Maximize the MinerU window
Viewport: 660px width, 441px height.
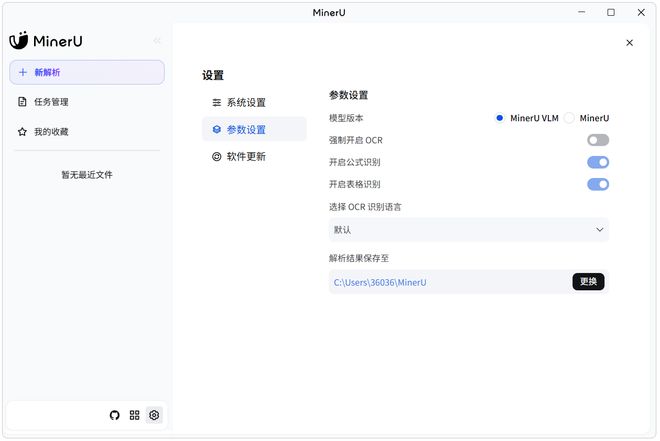point(611,12)
